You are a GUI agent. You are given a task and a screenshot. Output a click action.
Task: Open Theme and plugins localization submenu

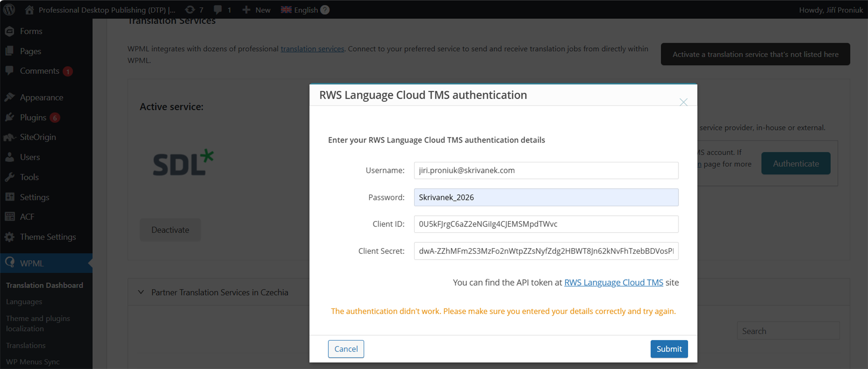point(38,323)
